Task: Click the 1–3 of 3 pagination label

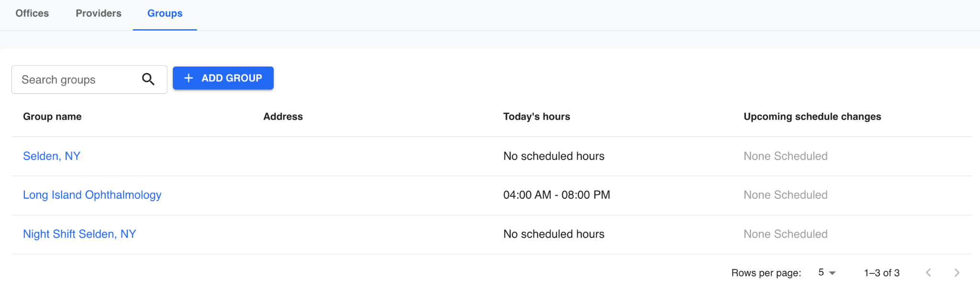Action: coord(881,273)
